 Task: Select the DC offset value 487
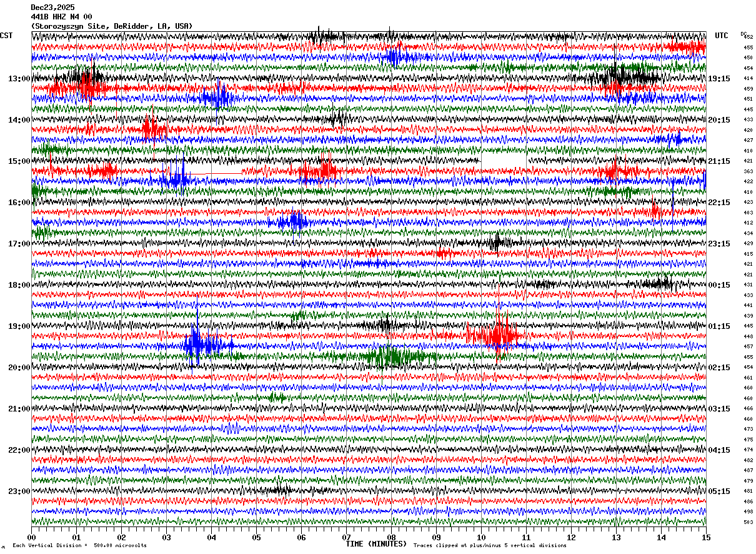tap(748, 470)
